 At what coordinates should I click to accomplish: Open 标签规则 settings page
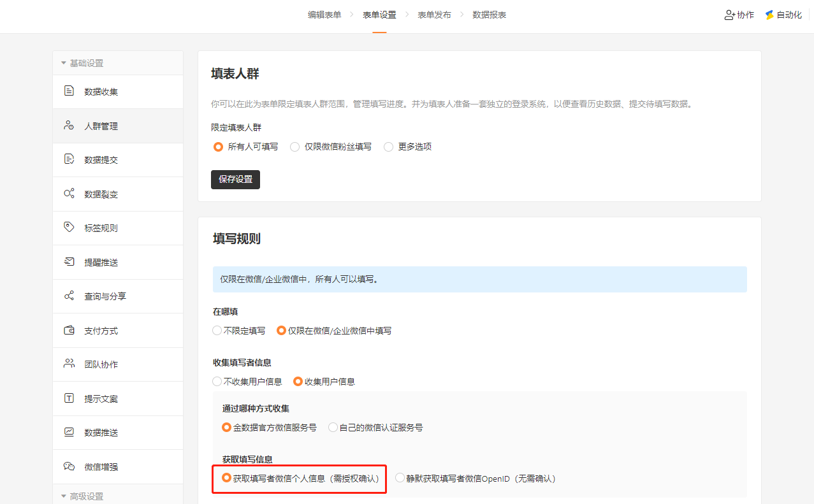click(118, 228)
